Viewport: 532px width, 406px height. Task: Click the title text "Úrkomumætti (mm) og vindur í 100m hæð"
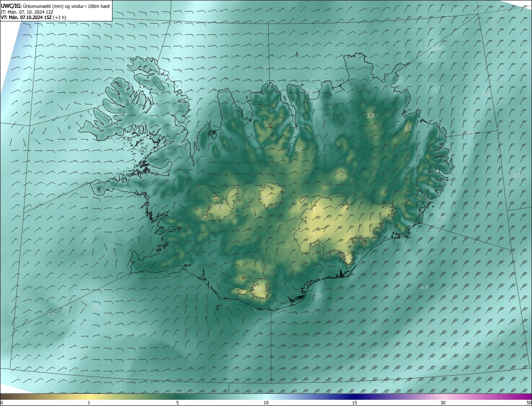point(66,6)
